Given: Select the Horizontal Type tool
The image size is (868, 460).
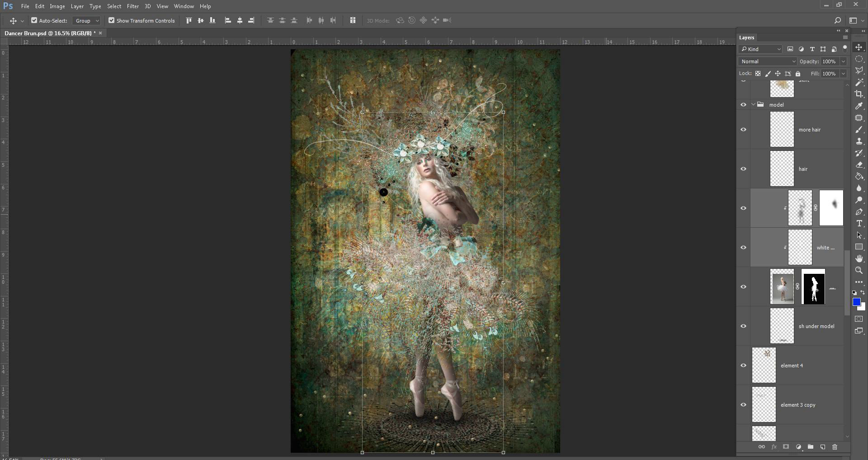Looking at the screenshot, I should [859, 224].
